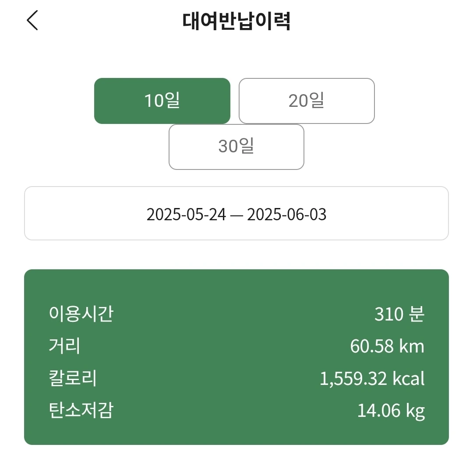Image resolution: width=473 pixels, height=476 pixels.
Task: Click the 분 minutes unit text
Action: 417,314
